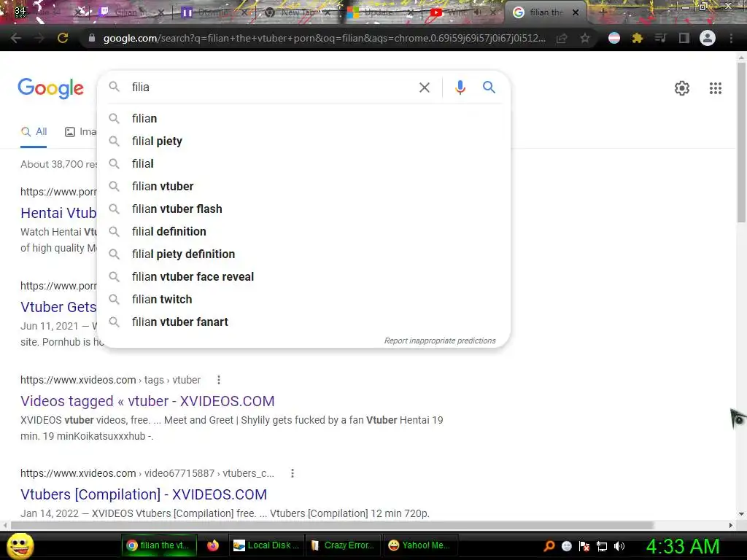Screen dimensions: 747x560
Task: Switch to the New Tab browser tab
Action: [x=299, y=13]
